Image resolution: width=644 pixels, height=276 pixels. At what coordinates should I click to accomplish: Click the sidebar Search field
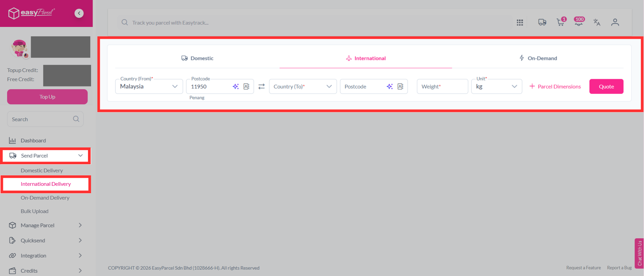tap(45, 119)
